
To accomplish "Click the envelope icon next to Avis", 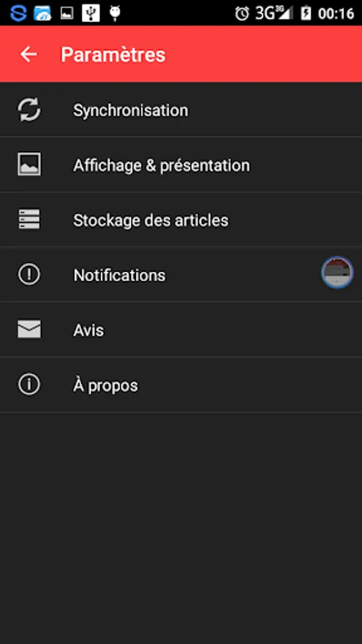I will tap(29, 329).
